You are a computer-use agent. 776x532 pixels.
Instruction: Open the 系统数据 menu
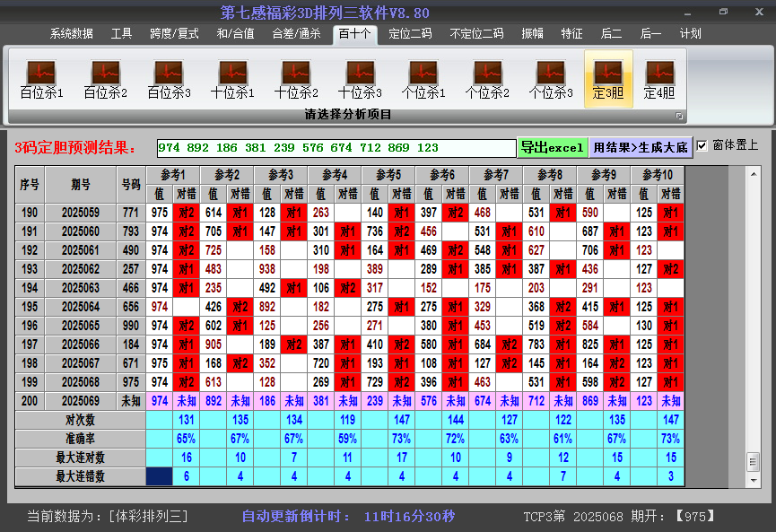(71, 34)
